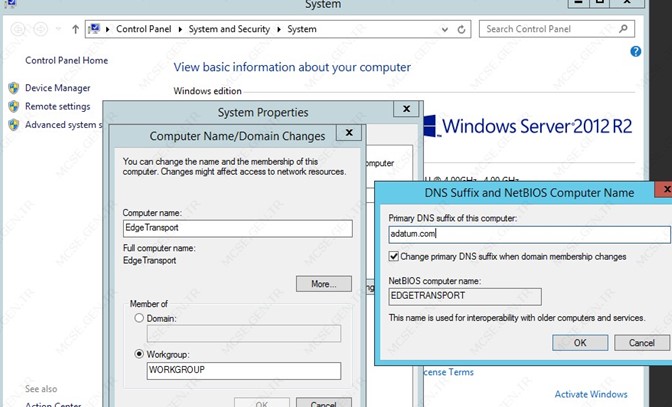The width and height of the screenshot is (672, 407).
Task: Click 'This name is used for interoperability' text
Action: tap(517, 318)
